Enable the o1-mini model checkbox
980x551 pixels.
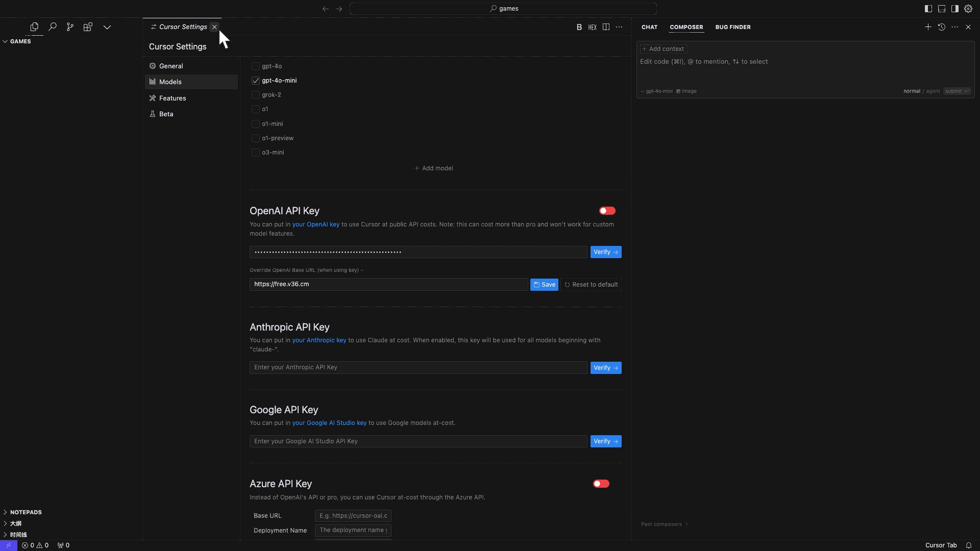256,124
